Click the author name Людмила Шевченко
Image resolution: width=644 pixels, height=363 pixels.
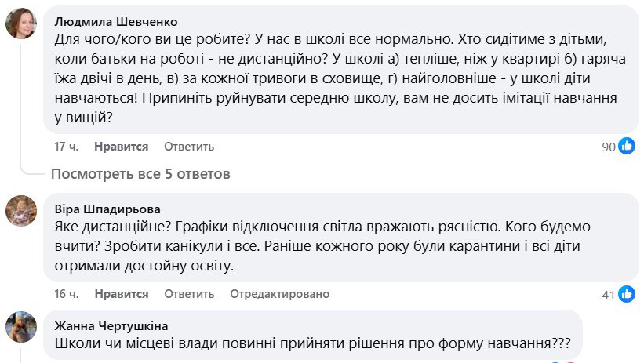click(x=116, y=21)
